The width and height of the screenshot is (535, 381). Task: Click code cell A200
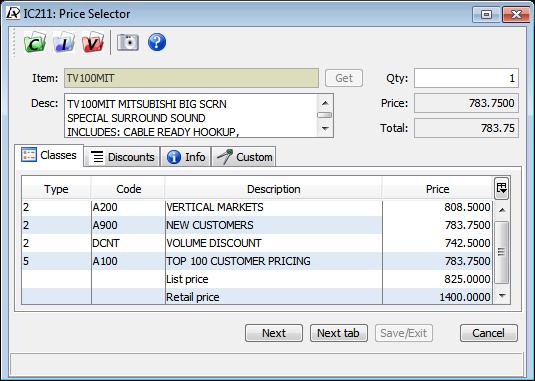pyautogui.click(x=128, y=207)
